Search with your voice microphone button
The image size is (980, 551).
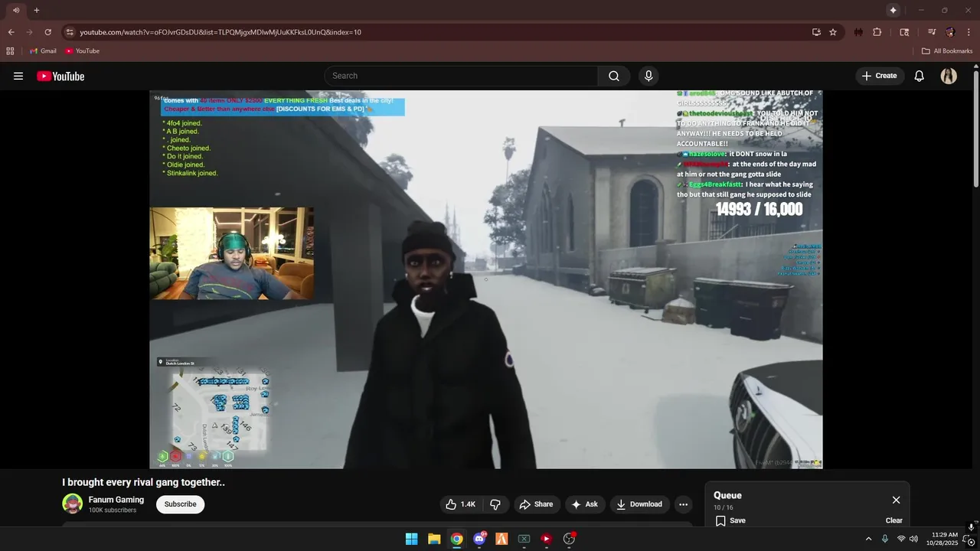click(648, 76)
